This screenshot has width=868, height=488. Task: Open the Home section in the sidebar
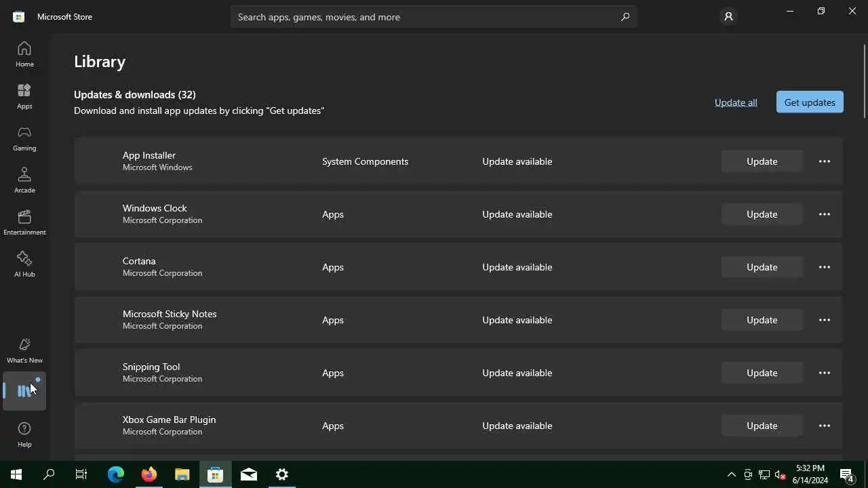point(24,54)
